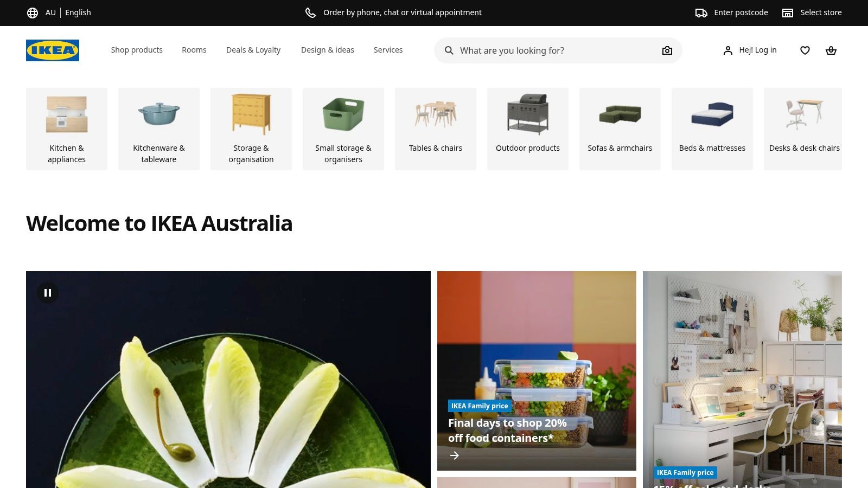Viewport: 868px width, 488px height.
Task: Open the shopping cart
Action: coord(831,50)
